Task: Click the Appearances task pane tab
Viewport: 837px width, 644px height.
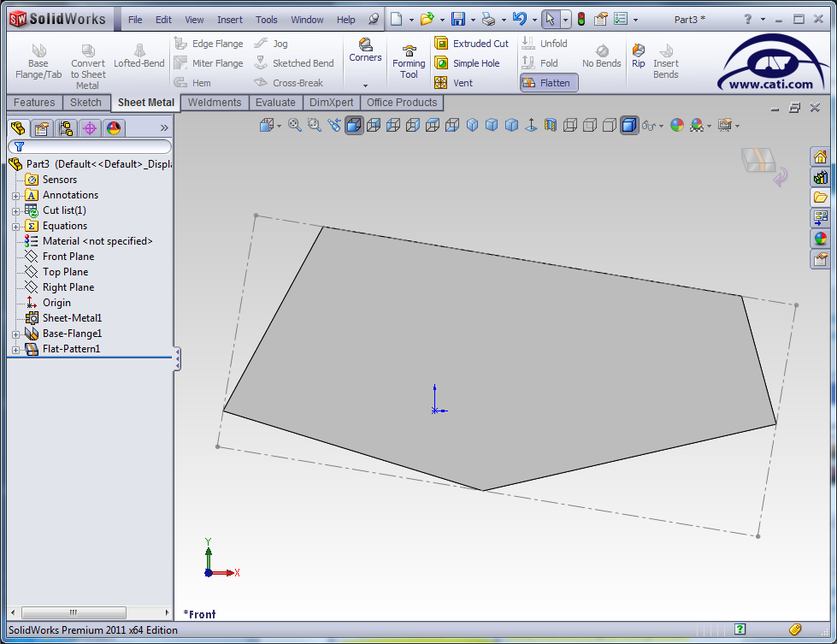Action: pos(821,239)
